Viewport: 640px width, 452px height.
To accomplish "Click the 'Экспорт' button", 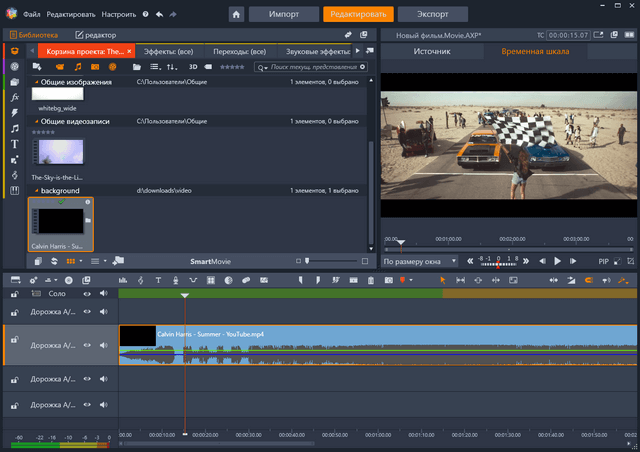I will click(x=432, y=15).
